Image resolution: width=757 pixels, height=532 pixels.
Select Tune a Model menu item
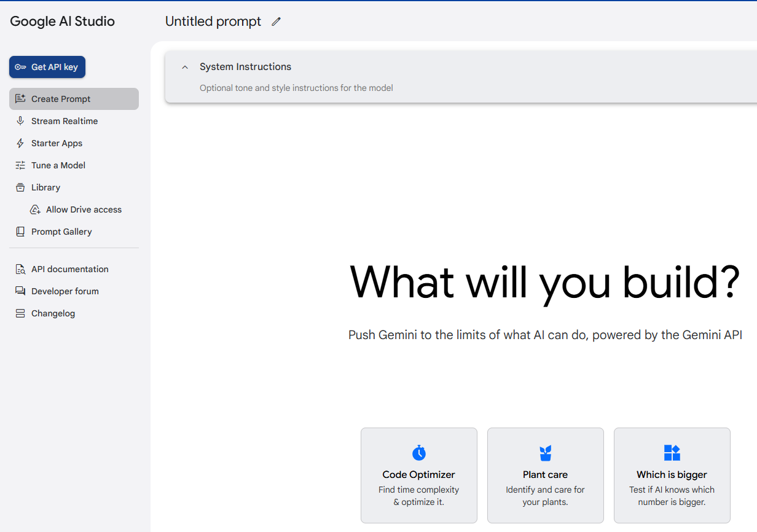74,165
